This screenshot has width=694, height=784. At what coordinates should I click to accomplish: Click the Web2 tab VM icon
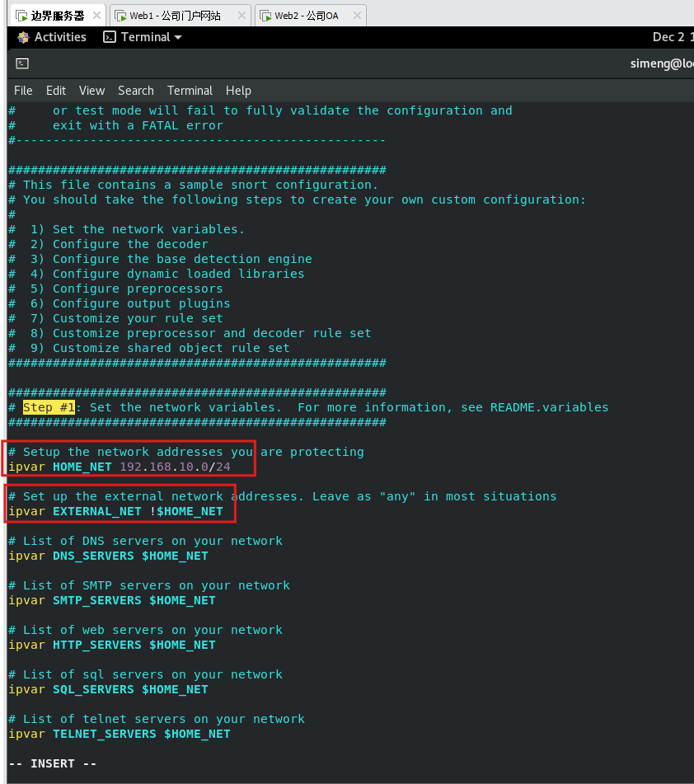265,16
